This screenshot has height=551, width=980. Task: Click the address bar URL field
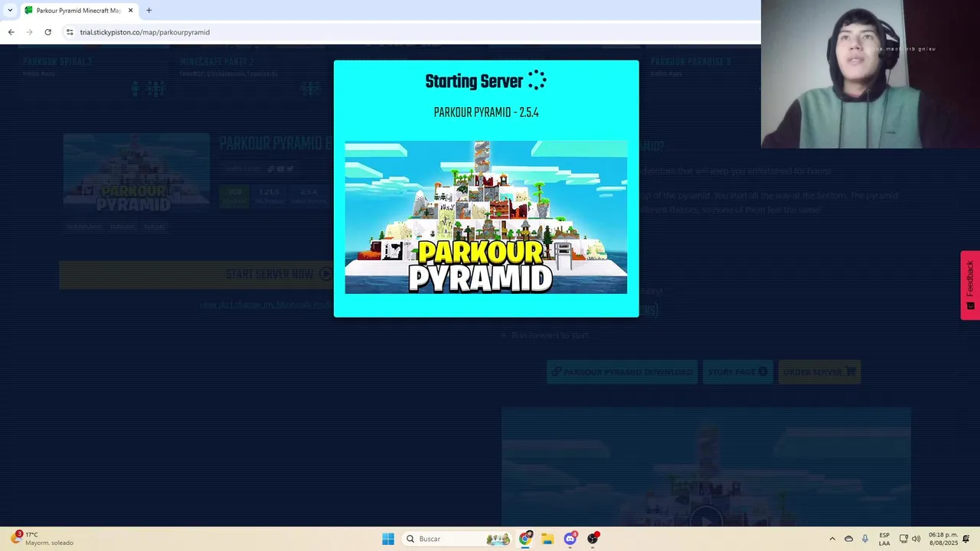click(413, 32)
